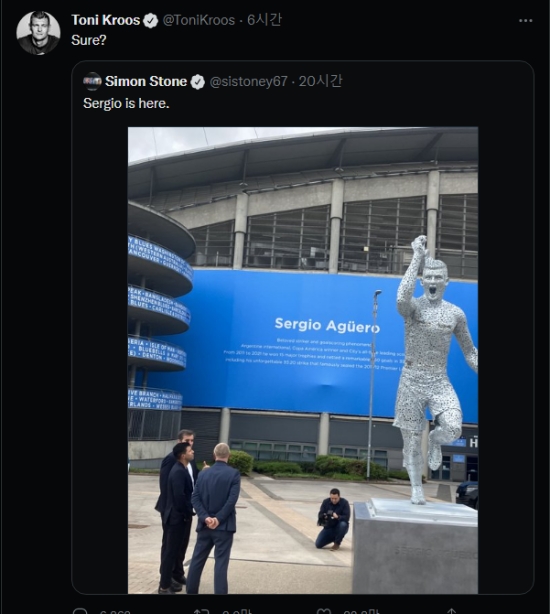Image resolution: width=550 pixels, height=614 pixels.
Task: Open the Toni Kroos display name link
Action: (x=105, y=20)
